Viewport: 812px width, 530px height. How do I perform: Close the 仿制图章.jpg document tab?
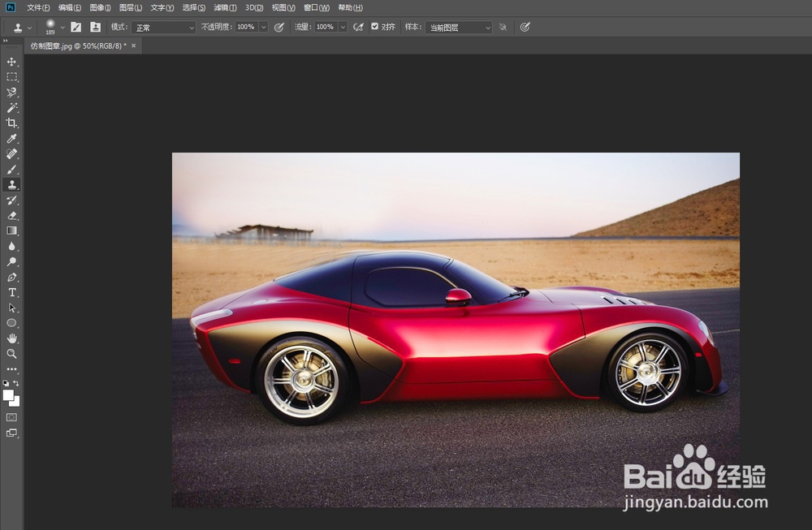click(x=134, y=45)
